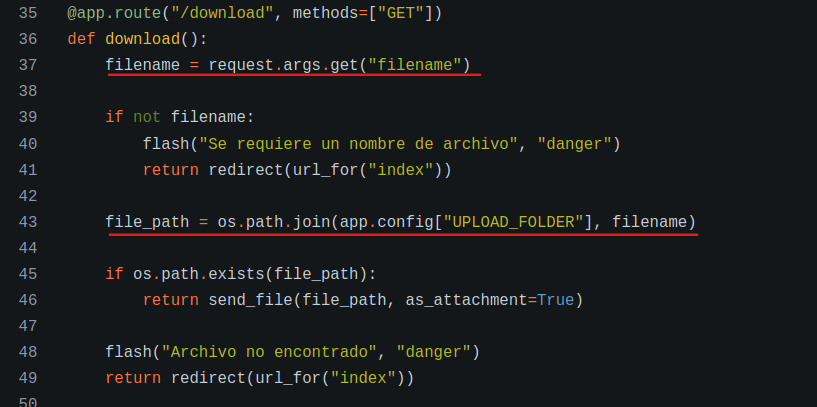Click the os.path.join call on line 43
Viewport: 817px width, 407px height.
pos(273,222)
